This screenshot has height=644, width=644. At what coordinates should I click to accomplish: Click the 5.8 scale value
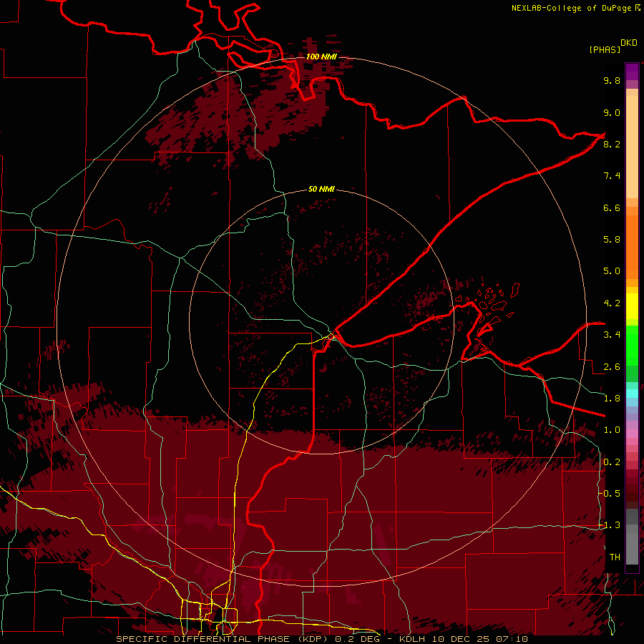click(x=612, y=240)
